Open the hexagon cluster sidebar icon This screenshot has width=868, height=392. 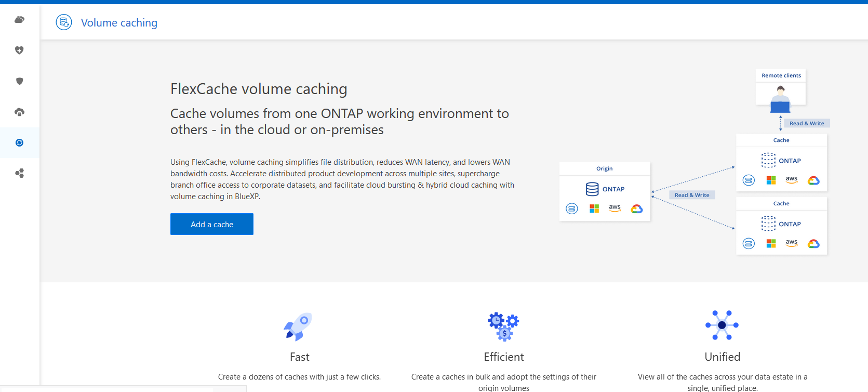(19, 173)
